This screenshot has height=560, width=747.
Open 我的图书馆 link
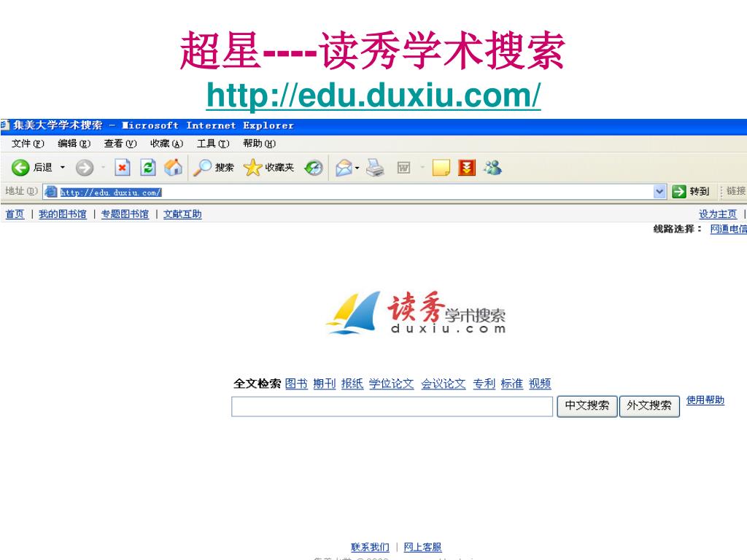(x=63, y=214)
